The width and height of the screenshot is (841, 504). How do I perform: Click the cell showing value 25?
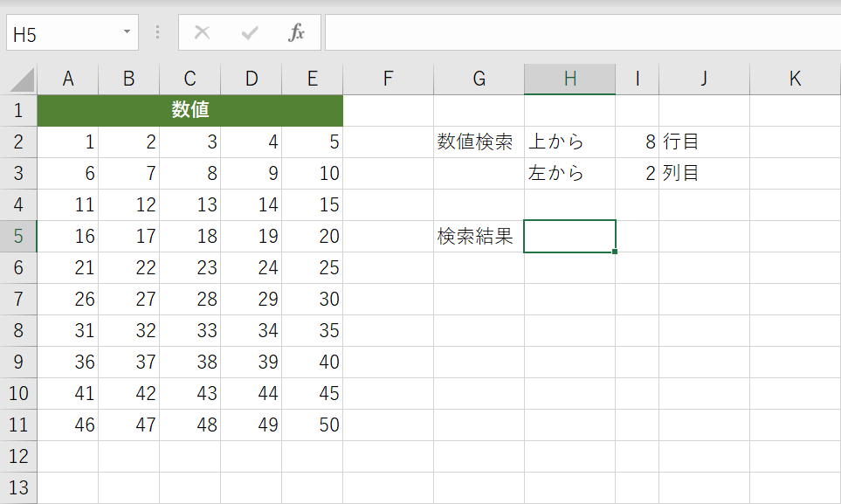[x=312, y=267]
